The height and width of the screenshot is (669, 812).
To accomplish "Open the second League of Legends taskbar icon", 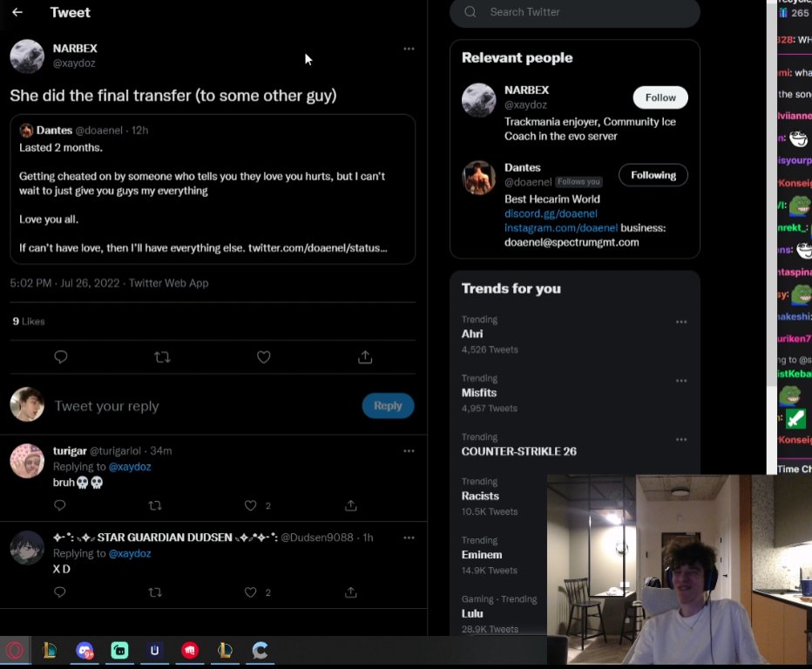I will pyautogui.click(x=225, y=651).
